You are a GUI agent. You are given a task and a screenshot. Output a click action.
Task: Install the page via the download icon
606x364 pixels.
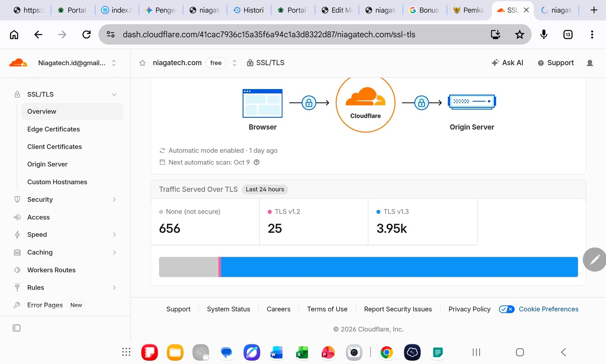coord(495,35)
